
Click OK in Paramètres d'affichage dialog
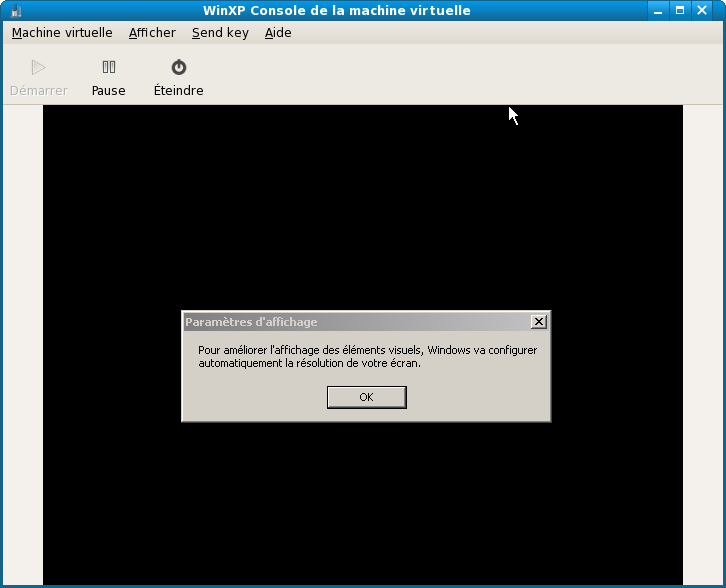click(367, 397)
